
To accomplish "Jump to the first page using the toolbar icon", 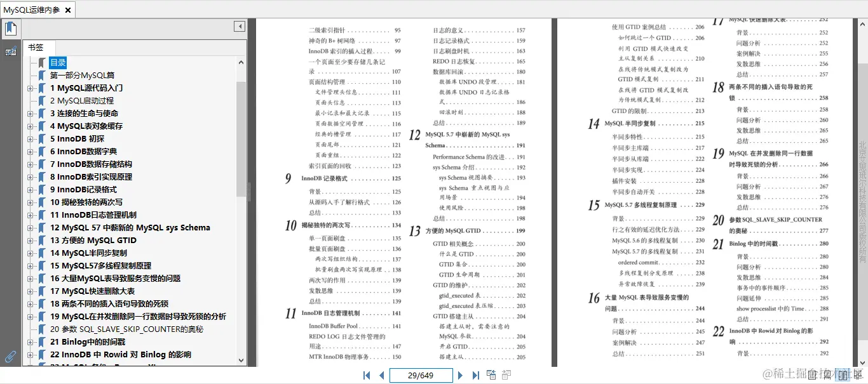I will pyautogui.click(x=366, y=375).
